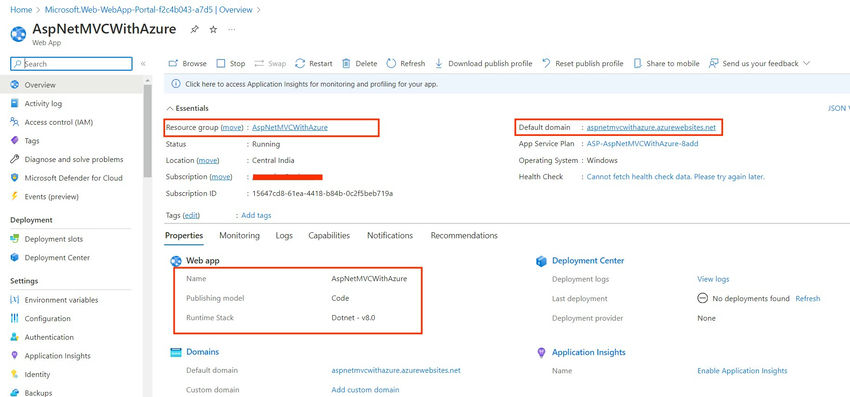Screen dimensions: 850x397
Task: Click Add custom domain link
Action: tap(365, 389)
